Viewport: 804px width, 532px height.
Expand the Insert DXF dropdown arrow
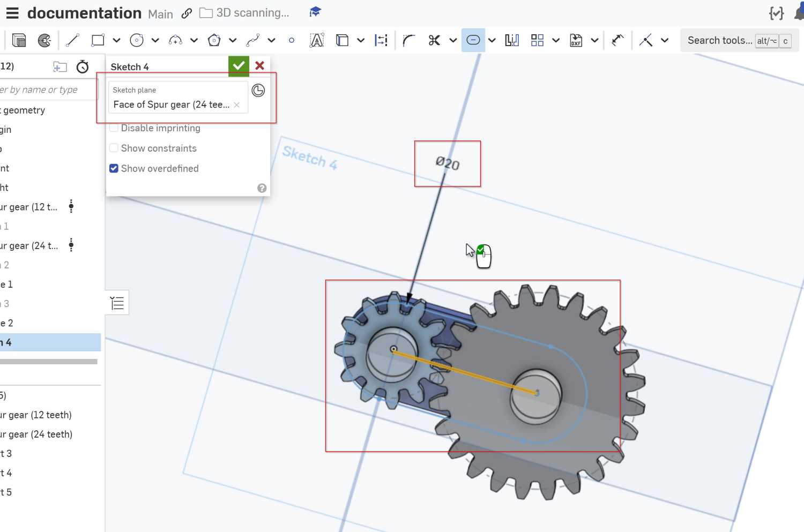(x=594, y=40)
